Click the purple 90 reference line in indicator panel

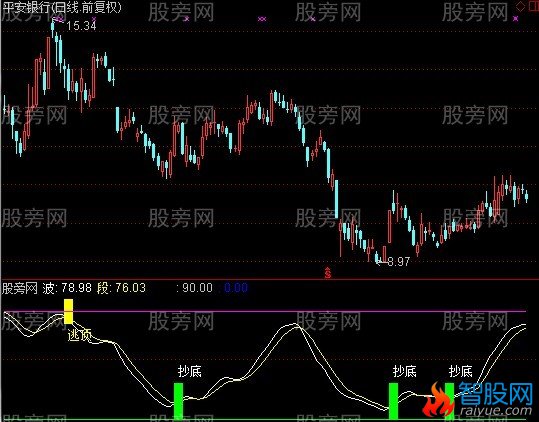coord(264,312)
